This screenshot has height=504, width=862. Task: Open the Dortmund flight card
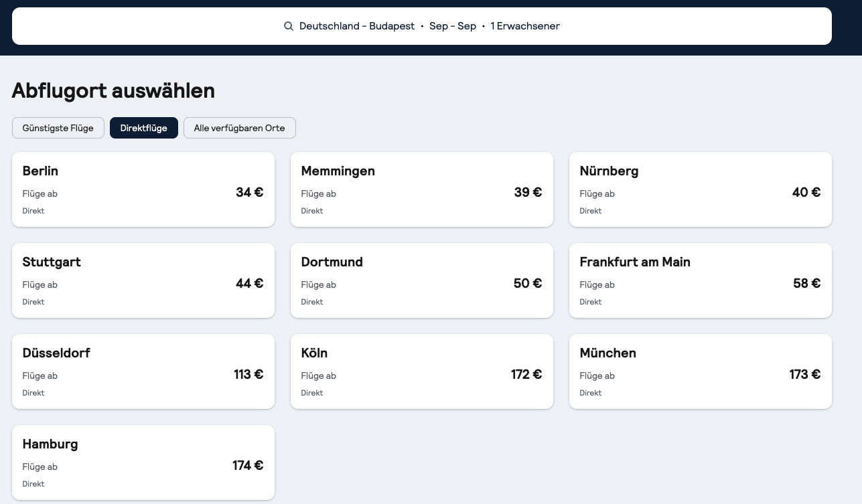point(422,280)
